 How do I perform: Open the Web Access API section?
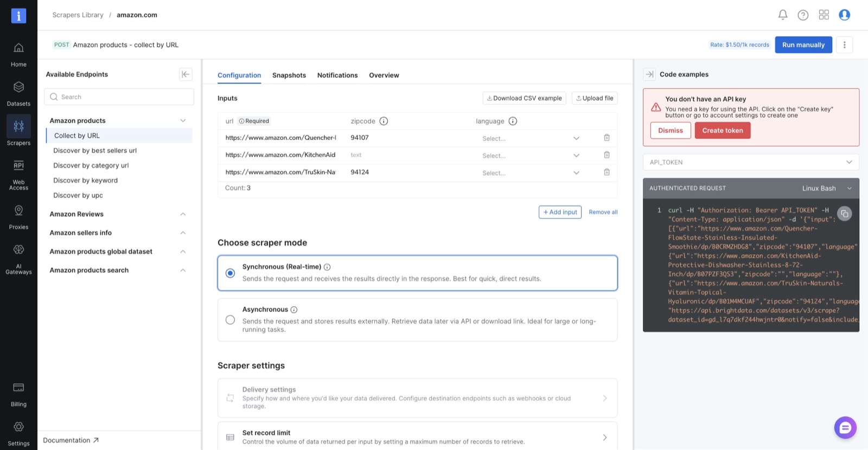click(18, 175)
